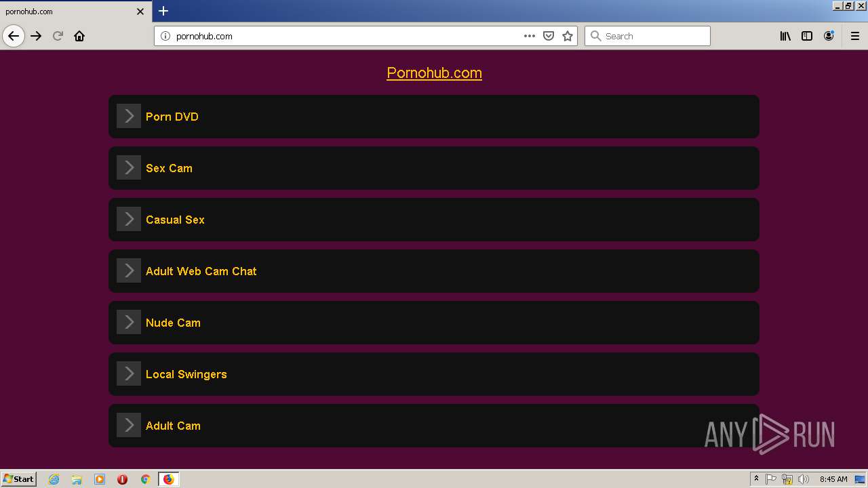Show hidden system tray icons

coord(757,479)
